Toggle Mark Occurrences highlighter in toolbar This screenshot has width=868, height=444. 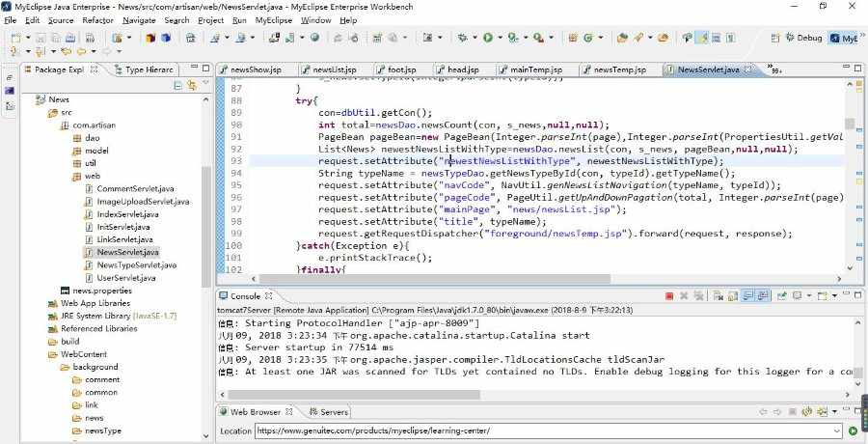coord(703,38)
